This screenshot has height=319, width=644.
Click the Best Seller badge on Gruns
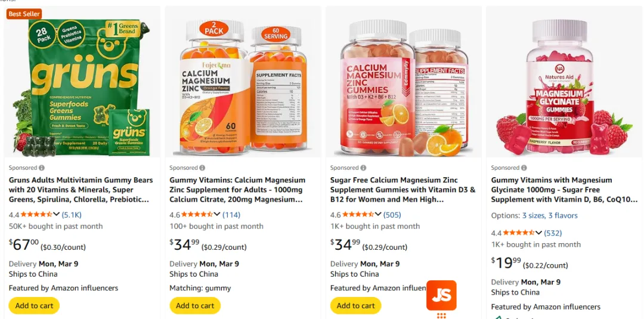point(24,14)
